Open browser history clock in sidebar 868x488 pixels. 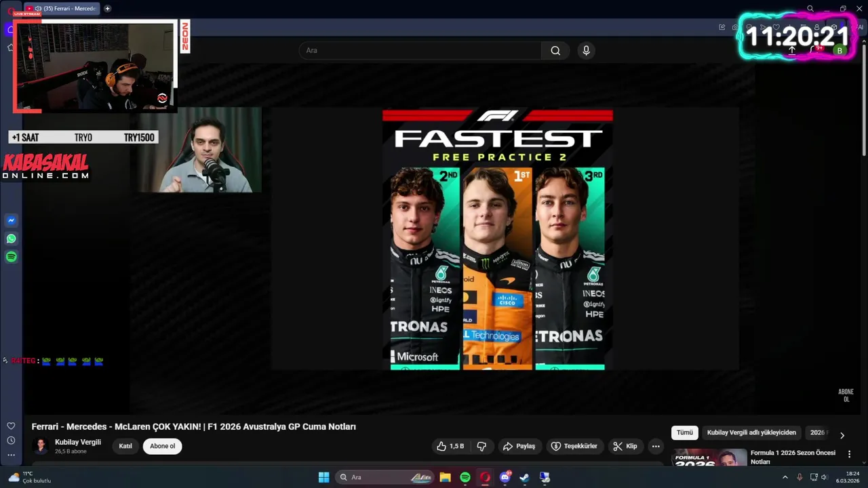[11, 440]
